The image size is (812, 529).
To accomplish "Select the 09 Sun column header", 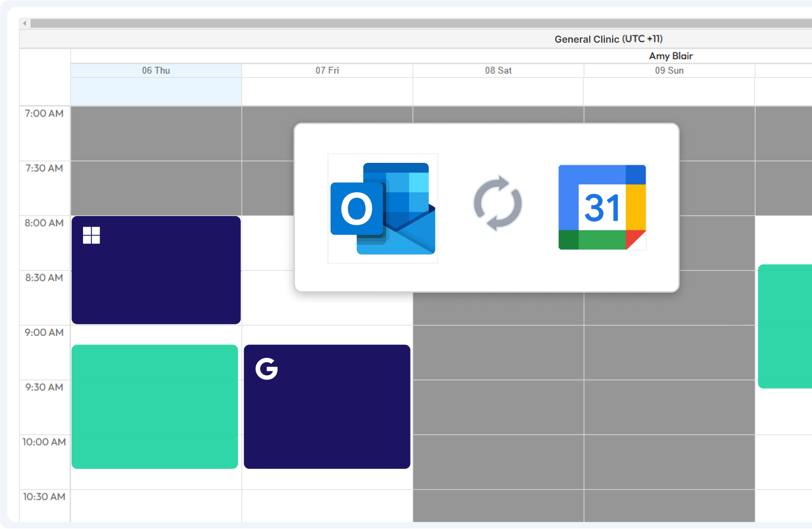I will coord(669,71).
